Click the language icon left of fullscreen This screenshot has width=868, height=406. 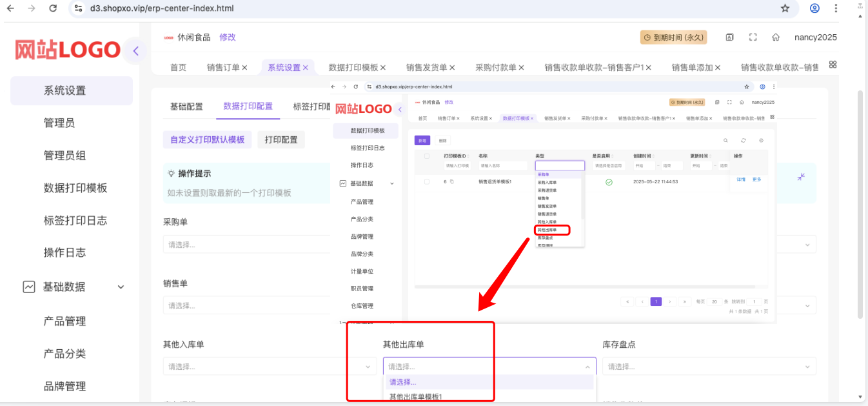(x=729, y=37)
